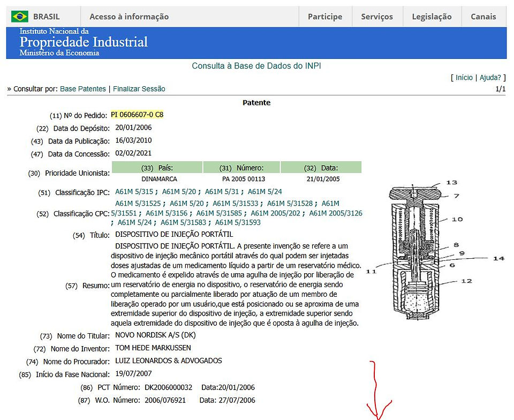514x420 pixels.
Task: Select deposit date 20/01/2006
Action: [x=133, y=127]
